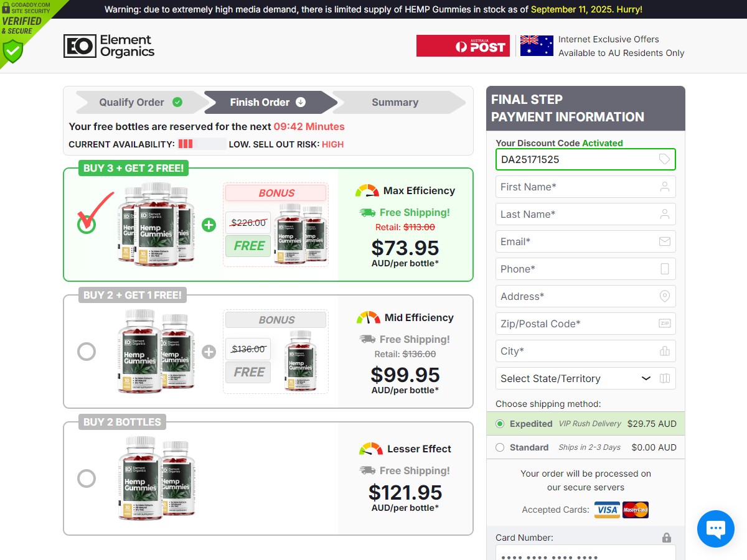Click the Last Name input field
The width and height of the screenshot is (747, 560).
point(586,214)
